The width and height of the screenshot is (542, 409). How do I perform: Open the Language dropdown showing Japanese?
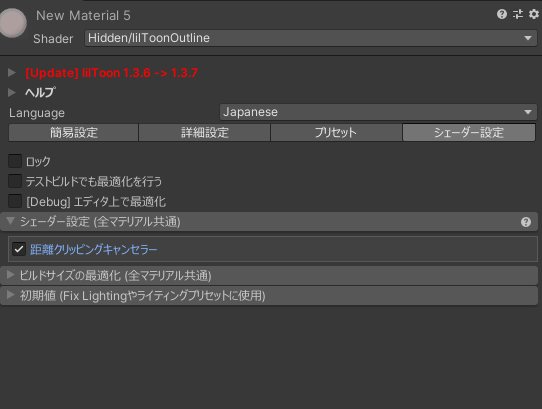point(378,112)
